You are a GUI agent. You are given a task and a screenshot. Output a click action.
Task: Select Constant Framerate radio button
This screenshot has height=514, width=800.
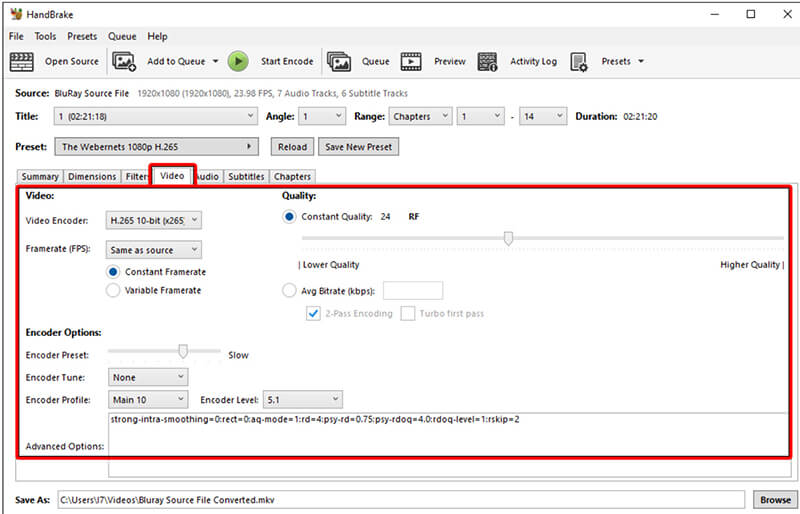[113, 272]
